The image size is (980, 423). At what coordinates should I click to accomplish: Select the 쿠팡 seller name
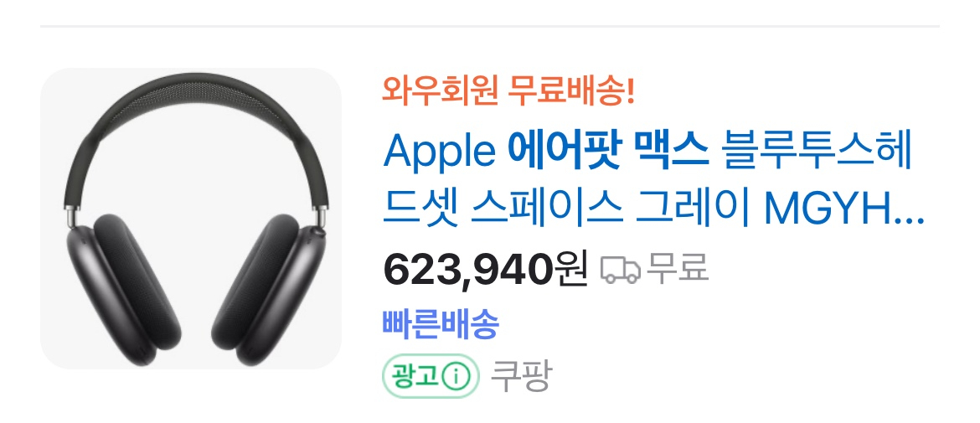521,376
